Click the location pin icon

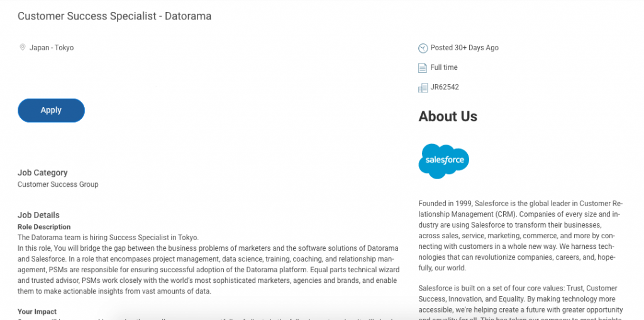point(23,47)
